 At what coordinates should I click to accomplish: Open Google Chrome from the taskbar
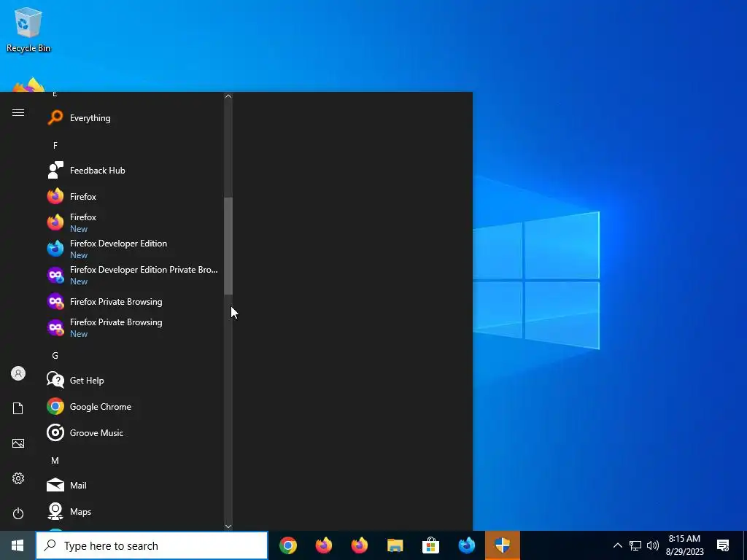(x=288, y=545)
